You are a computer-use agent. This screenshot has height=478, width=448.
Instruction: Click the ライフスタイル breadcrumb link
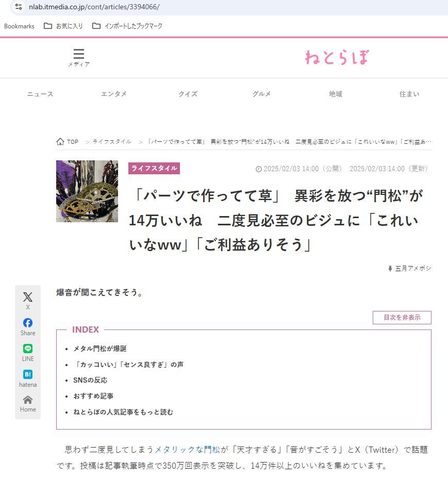pyautogui.click(x=112, y=142)
